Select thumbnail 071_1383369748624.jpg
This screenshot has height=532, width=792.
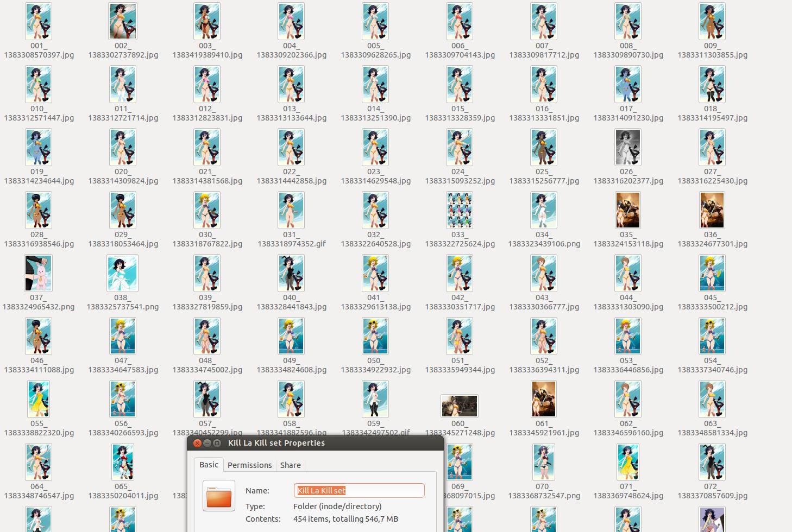click(628, 462)
